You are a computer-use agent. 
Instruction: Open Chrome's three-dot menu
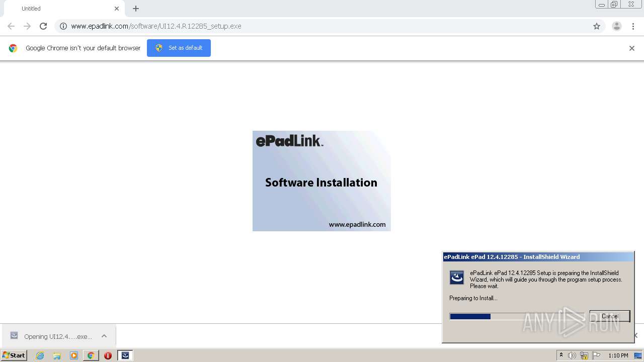(x=633, y=26)
